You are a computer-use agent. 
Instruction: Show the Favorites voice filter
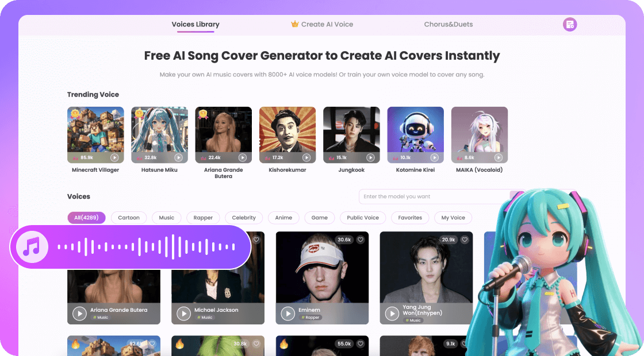(410, 218)
